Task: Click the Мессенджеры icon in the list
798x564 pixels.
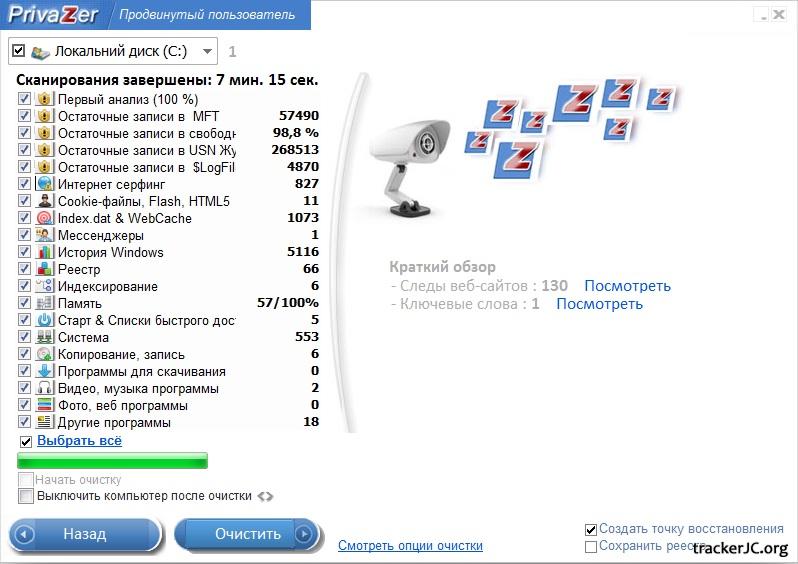Action: coord(44,235)
